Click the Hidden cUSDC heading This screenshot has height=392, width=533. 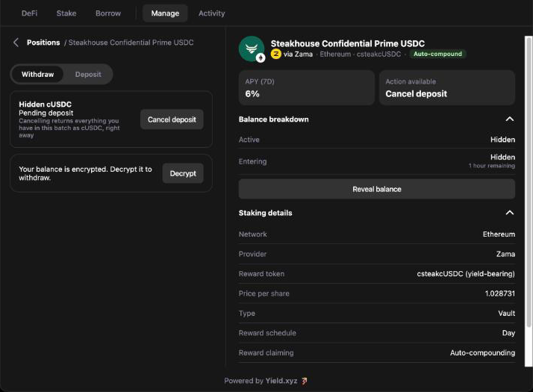[x=46, y=105]
